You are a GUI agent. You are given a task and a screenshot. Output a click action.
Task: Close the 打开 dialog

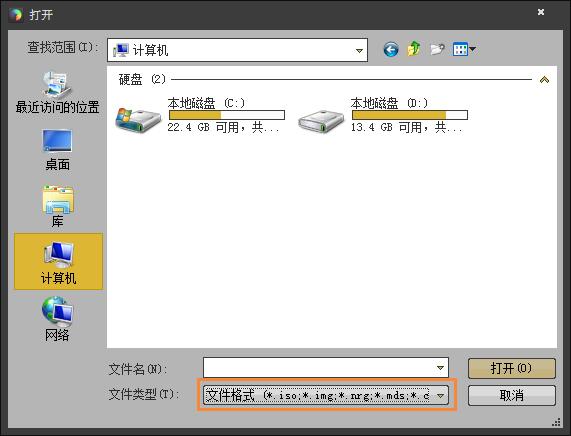(541, 12)
